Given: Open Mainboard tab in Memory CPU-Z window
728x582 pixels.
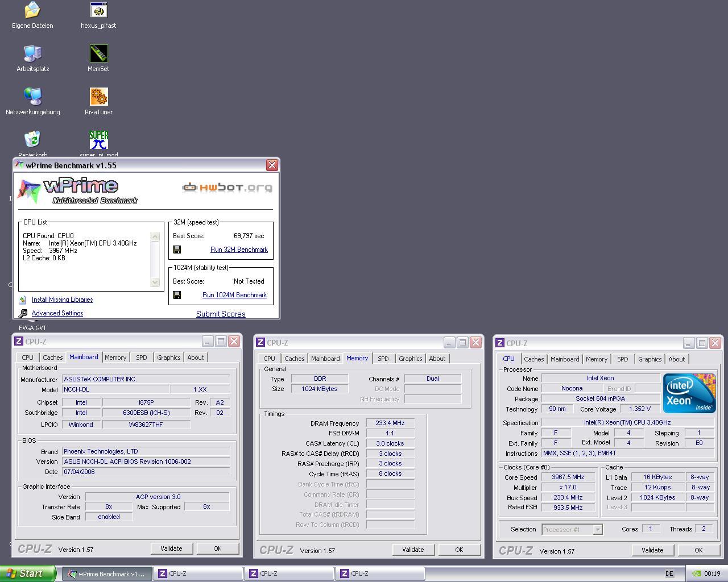Looking at the screenshot, I should point(325,359).
